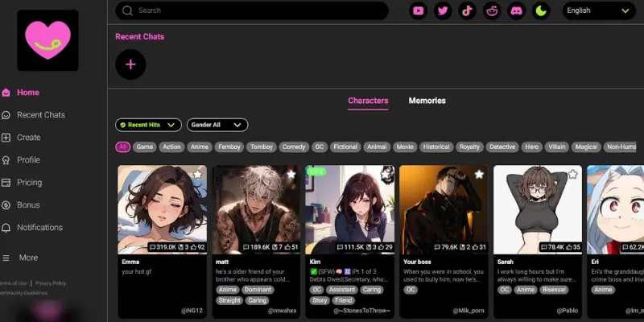The image size is (644, 322).
Task: Open creator @NG12 profile link
Action: 192,311
